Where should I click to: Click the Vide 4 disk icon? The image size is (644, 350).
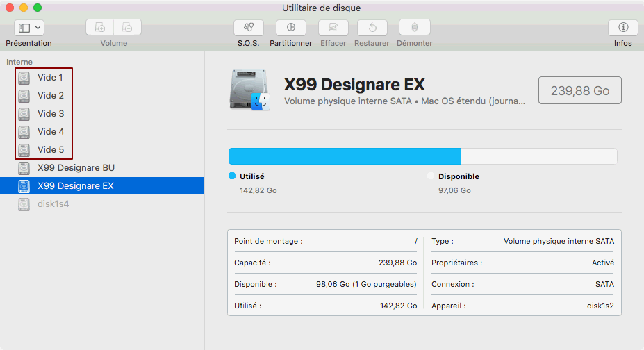pos(24,131)
